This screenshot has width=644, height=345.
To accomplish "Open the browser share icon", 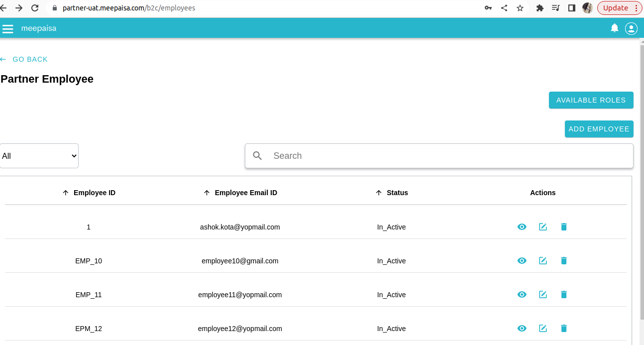I will click(504, 8).
